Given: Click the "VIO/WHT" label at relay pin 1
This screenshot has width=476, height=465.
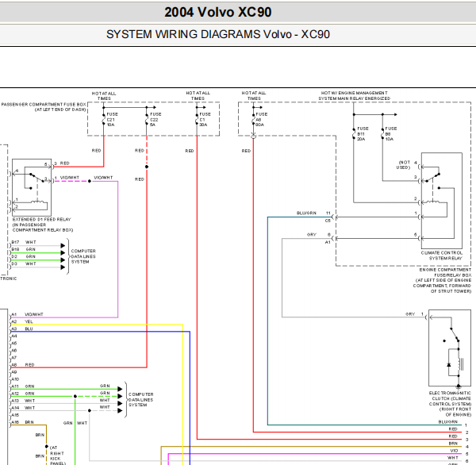Looking at the screenshot, I should tap(70, 178).
